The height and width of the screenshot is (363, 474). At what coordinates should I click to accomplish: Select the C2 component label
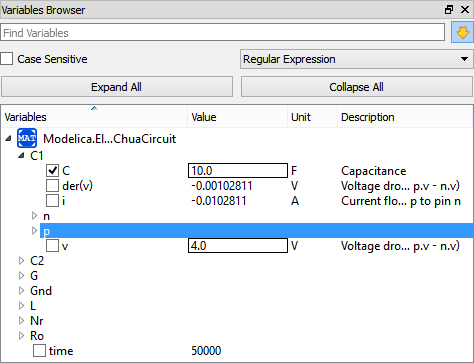click(37, 261)
